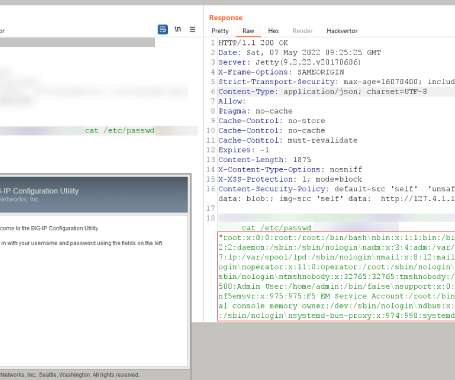Viewport: 455px width, 380px height.
Task: Switch to the Pretty tab in Response
Action: pos(220,31)
